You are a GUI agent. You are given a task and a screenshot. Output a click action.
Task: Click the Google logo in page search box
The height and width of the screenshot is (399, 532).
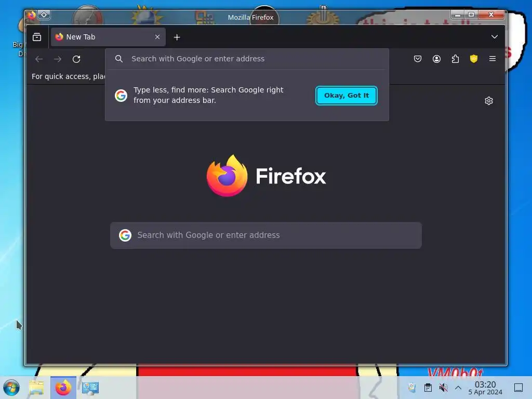pyautogui.click(x=125, y=235)
